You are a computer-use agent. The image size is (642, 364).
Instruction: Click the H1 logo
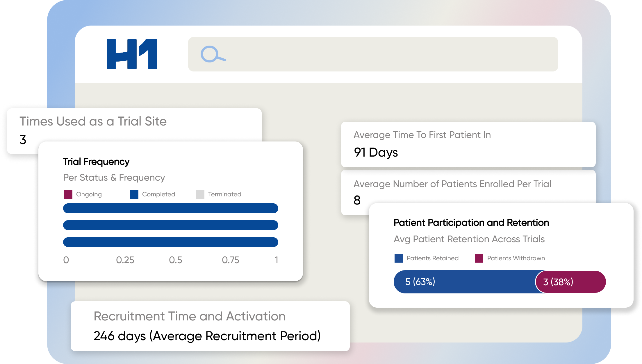click(x=132, y=54)
